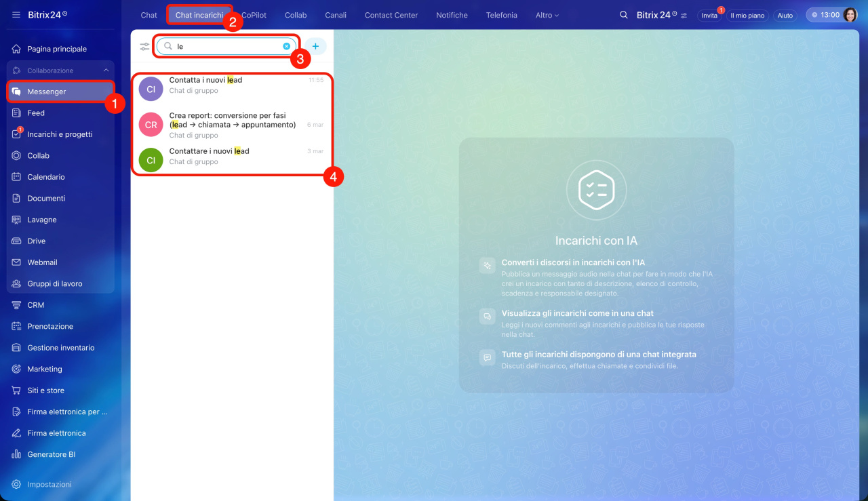Open Webmail from the sidebar

pyautogui.click(x=42, y=262)
